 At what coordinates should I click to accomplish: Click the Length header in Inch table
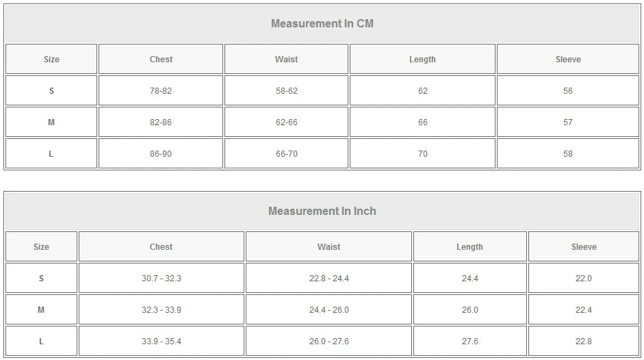point(469,247)
